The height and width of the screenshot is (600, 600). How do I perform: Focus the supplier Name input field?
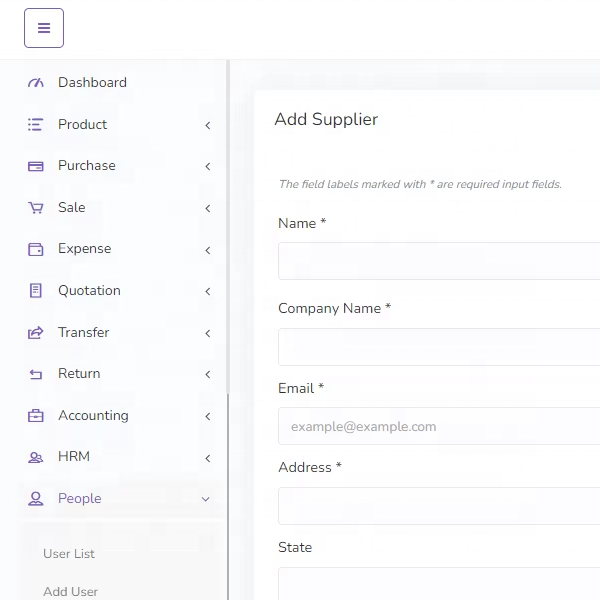[440, 261]
